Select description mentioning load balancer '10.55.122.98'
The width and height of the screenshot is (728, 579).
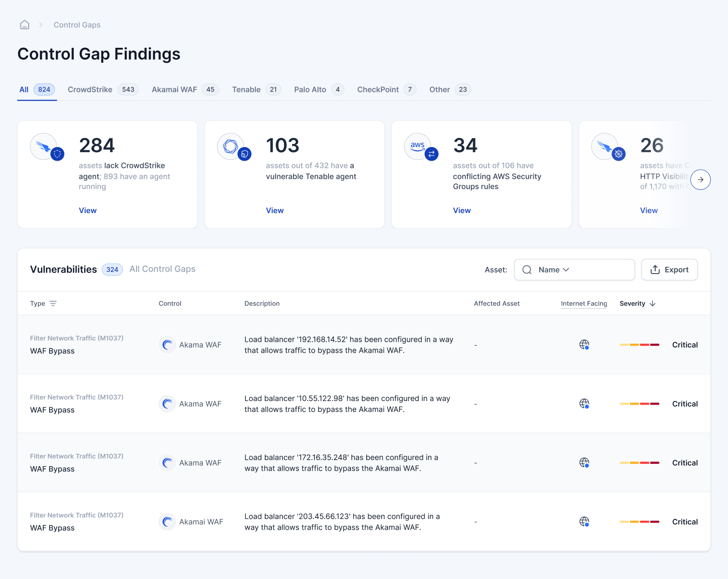pos(347,404)
